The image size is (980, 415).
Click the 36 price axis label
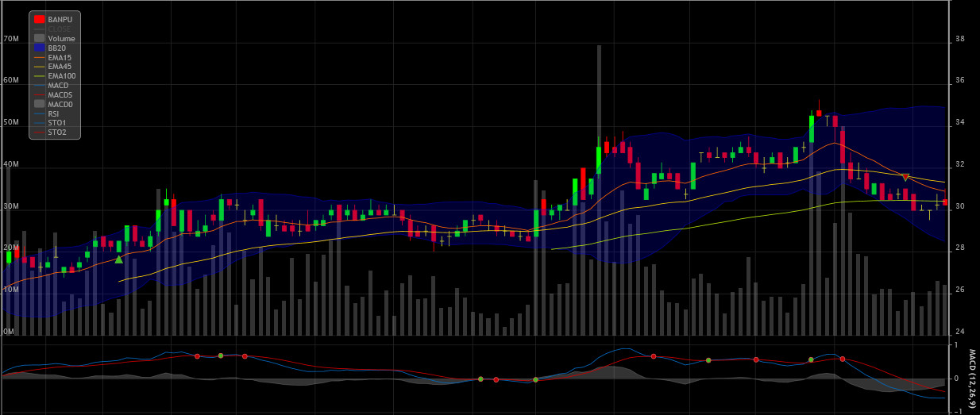[x=959, y=81]
